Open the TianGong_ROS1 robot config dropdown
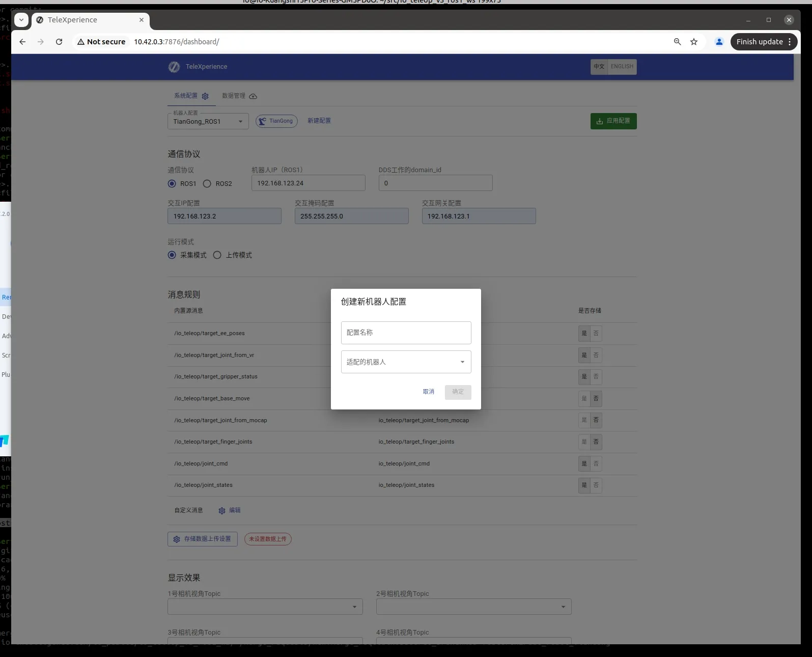Image resolution: width=812 pixels, height=657 pixels. [x=208, y=121]
